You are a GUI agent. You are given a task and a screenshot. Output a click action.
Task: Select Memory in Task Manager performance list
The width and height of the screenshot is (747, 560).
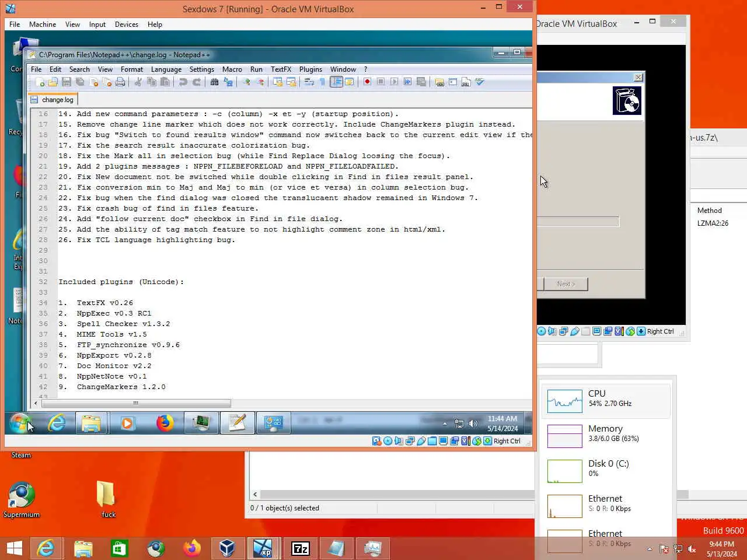tap(606, 436)
